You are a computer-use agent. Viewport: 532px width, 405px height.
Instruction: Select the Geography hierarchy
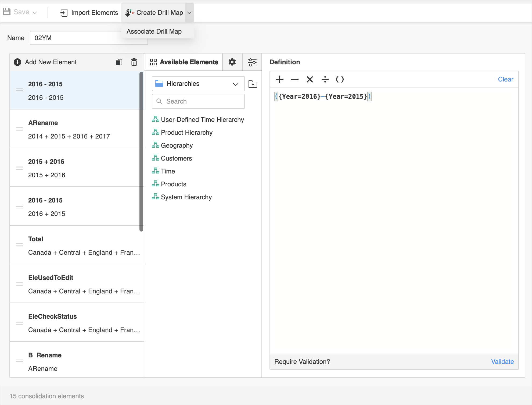(x=177, y=145)
